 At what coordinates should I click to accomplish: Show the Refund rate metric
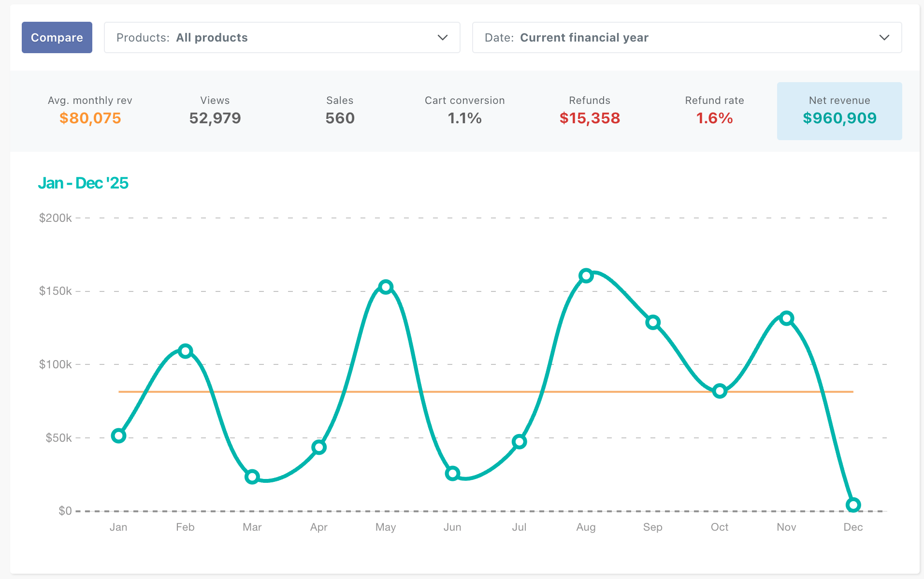714,111
